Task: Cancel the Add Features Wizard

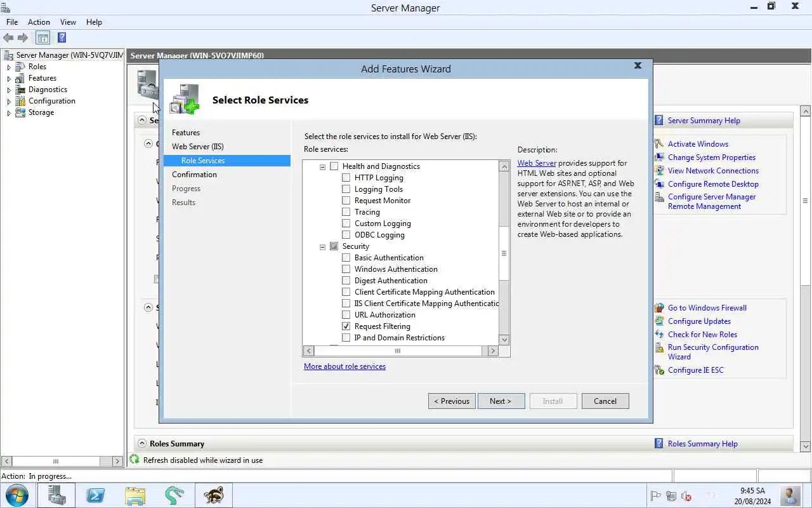Action: point(605,401)
